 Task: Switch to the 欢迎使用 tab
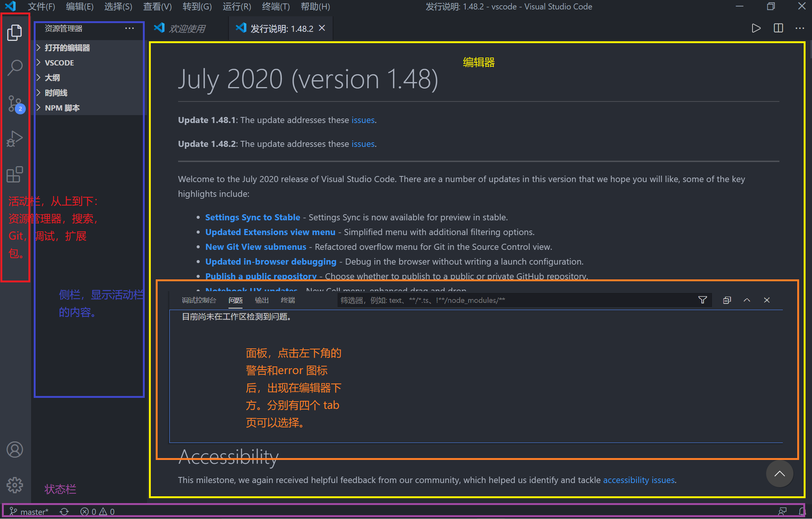[187, 28]
